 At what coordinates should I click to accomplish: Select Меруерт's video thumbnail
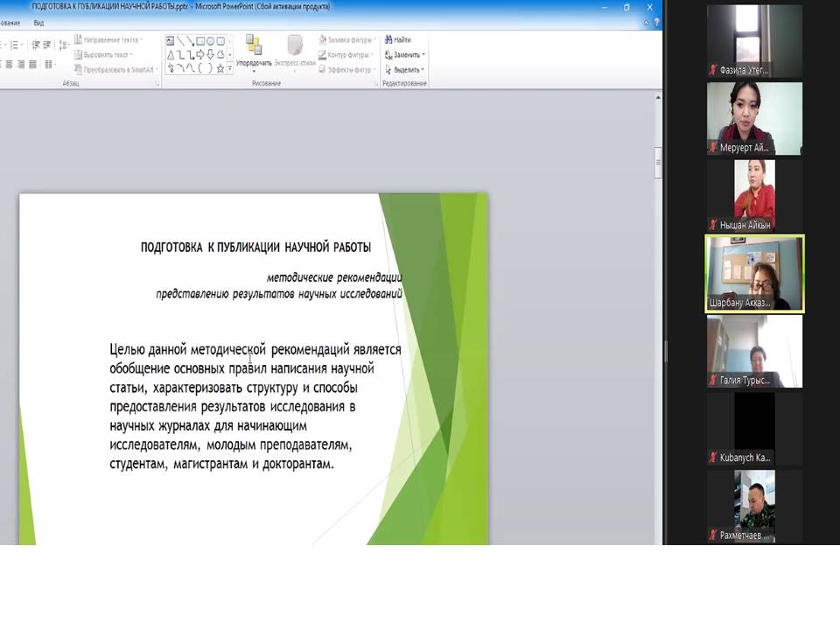[x=754, y=118]
